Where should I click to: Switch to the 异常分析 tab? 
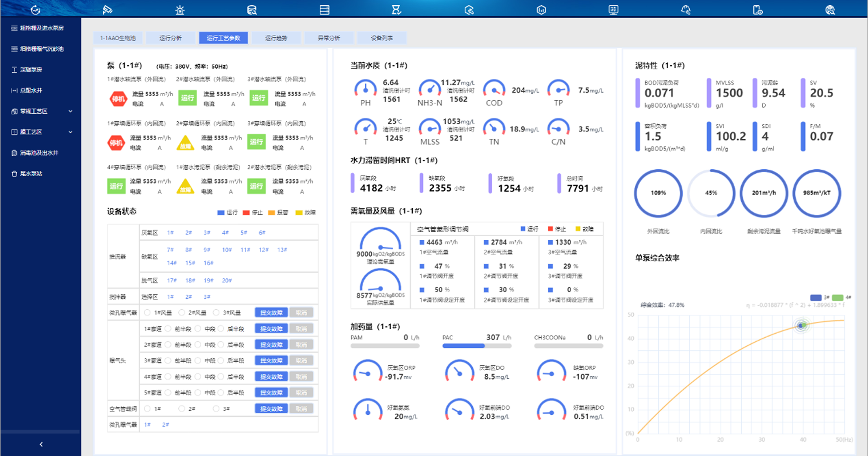329,38
